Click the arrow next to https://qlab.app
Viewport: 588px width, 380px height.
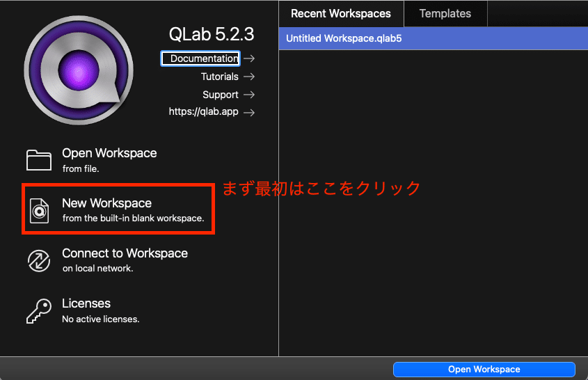point(249,112)
